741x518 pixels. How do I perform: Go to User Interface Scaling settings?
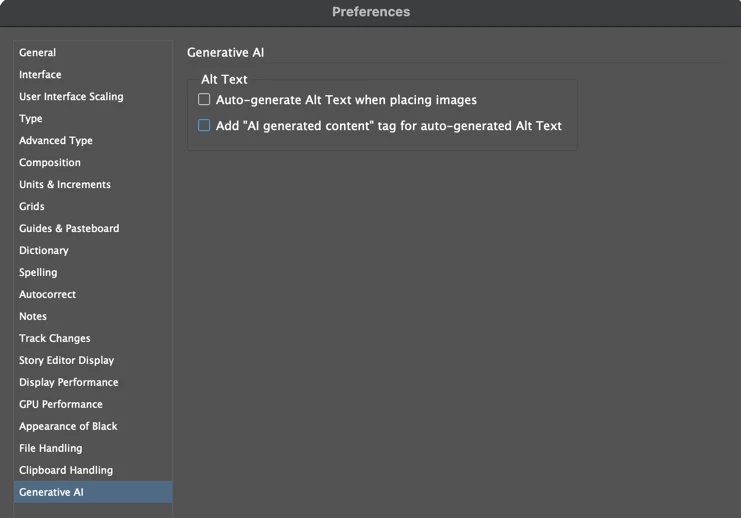coord(71,97)
